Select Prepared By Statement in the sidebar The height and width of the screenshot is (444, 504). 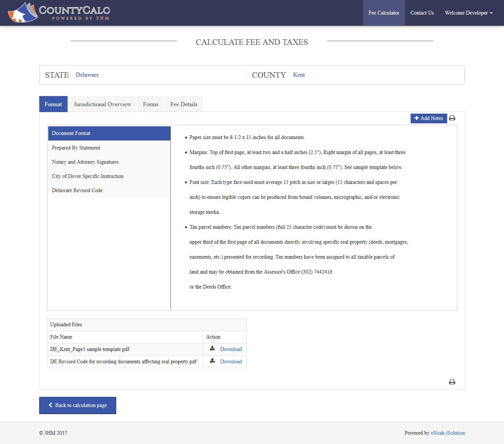tap(76, 148)
